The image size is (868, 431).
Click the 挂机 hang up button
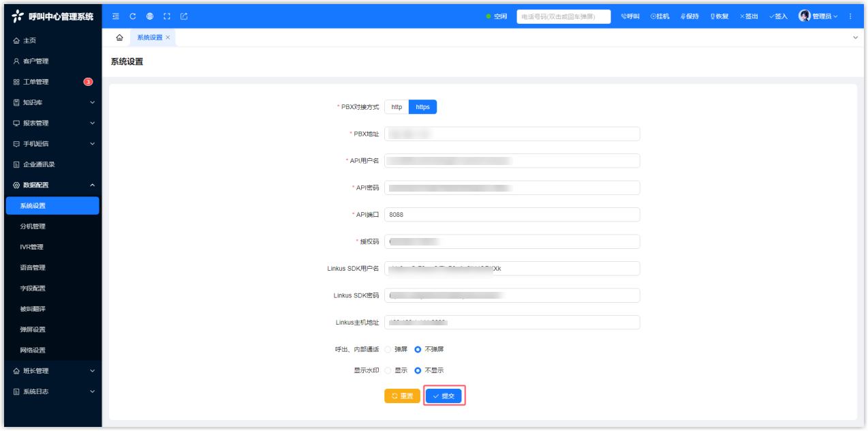[x=660, y=16]
